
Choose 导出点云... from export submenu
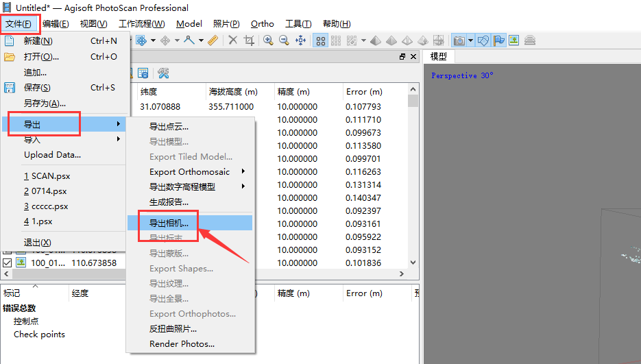190,127
